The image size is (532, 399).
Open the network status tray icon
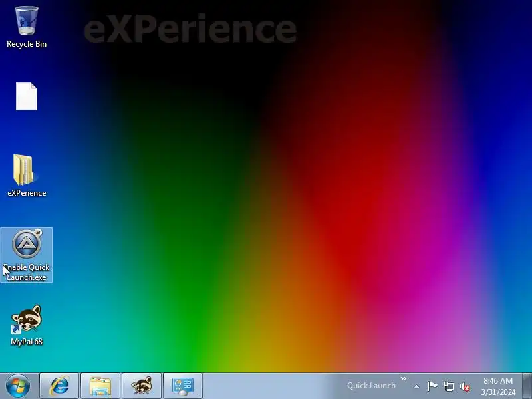449,386
